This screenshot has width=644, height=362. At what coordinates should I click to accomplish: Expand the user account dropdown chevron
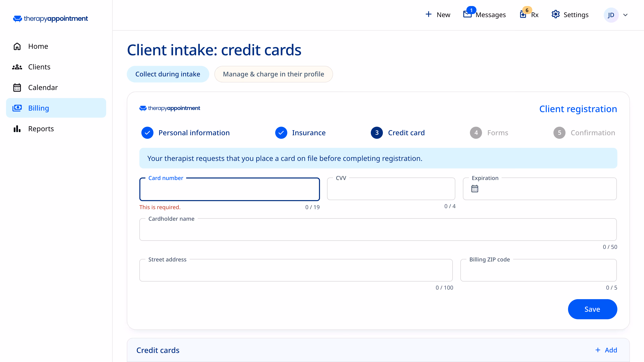(x=625, y=15)
